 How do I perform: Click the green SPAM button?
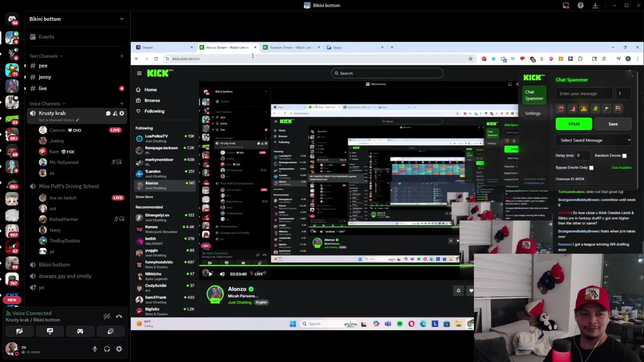574,124
